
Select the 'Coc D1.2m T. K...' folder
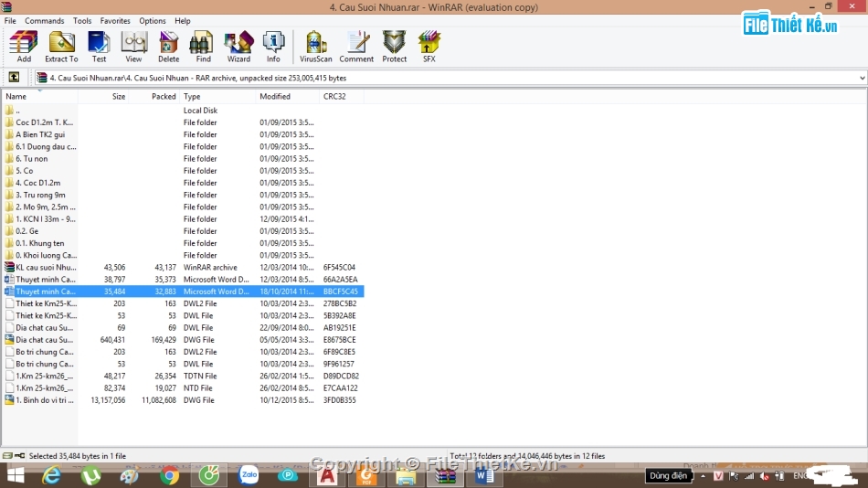point(184,122)
